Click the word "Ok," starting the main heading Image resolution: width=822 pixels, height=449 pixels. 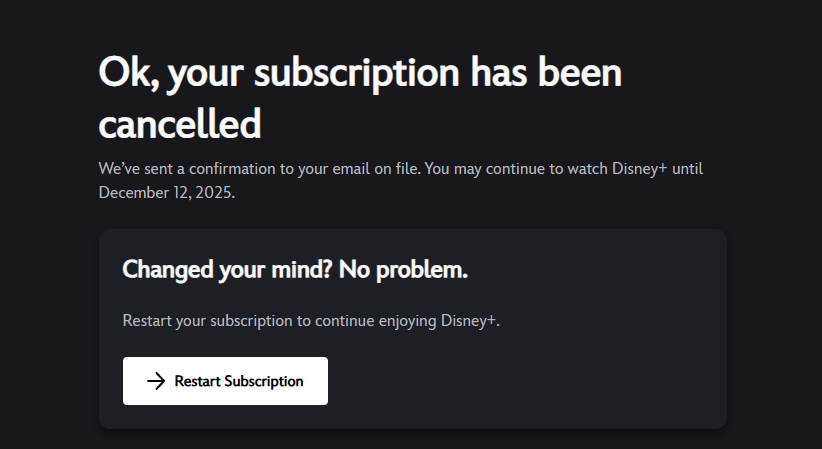point(127,75)
